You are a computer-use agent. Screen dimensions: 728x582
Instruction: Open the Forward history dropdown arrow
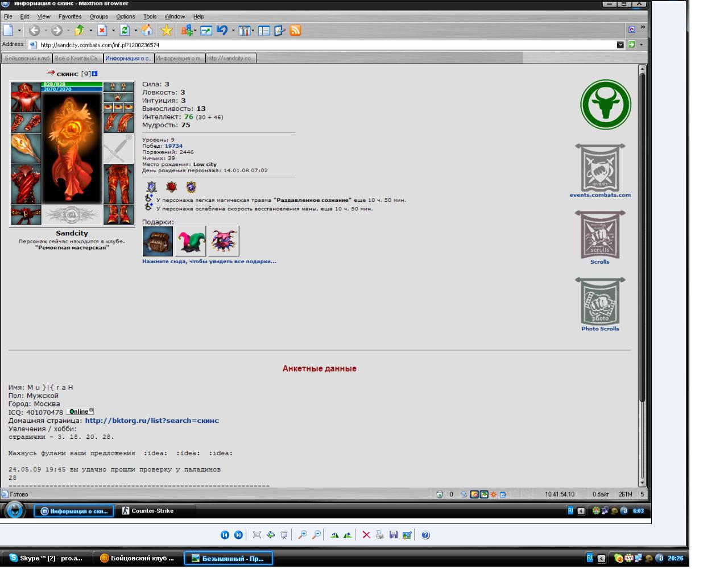pos(68,31)
